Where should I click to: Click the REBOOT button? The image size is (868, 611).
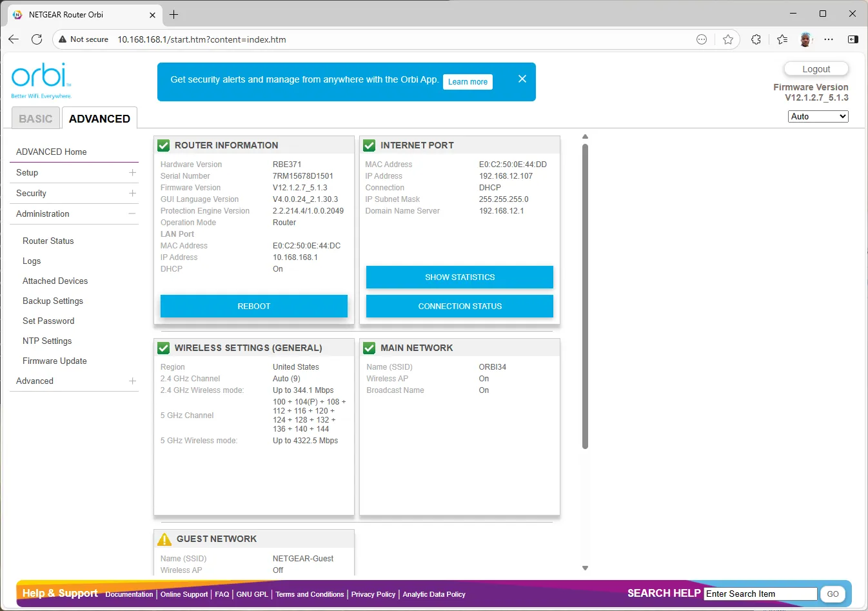[x=254, y=306]
